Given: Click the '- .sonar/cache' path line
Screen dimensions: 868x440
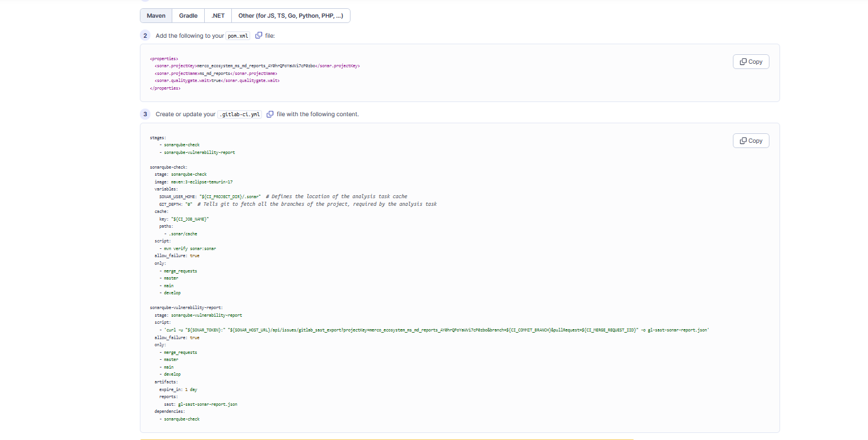Looking at the screenshot, I should pos(181,234).
